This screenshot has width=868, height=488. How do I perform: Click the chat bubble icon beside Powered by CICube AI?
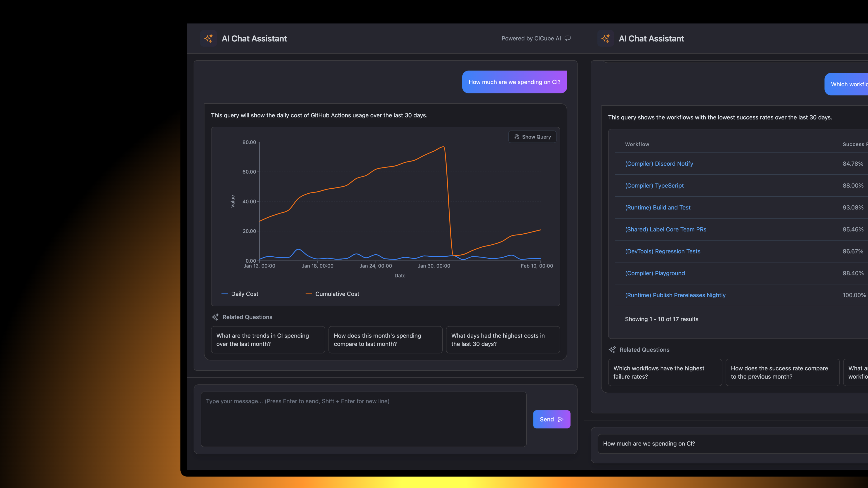pos(567,38)
